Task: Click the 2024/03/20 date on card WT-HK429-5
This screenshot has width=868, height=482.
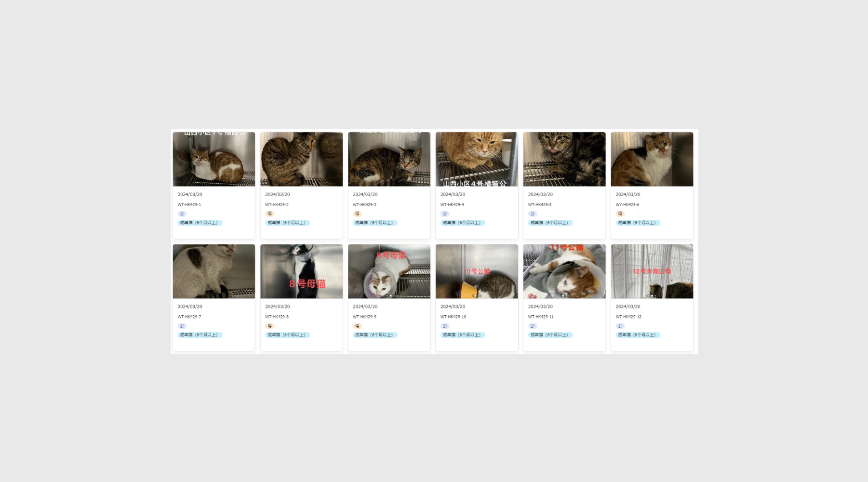Action: click(x=540, y=195)
